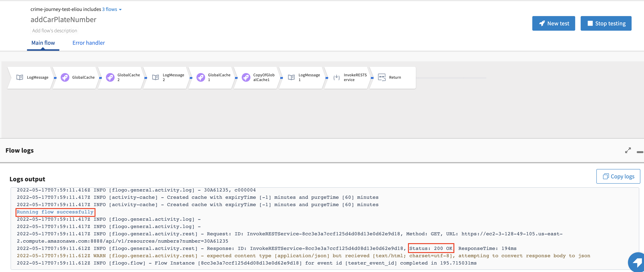Image resolution: width=644 pixels, height=272 pixels.
Task: Click Add flow's description field
Action: 55,30
